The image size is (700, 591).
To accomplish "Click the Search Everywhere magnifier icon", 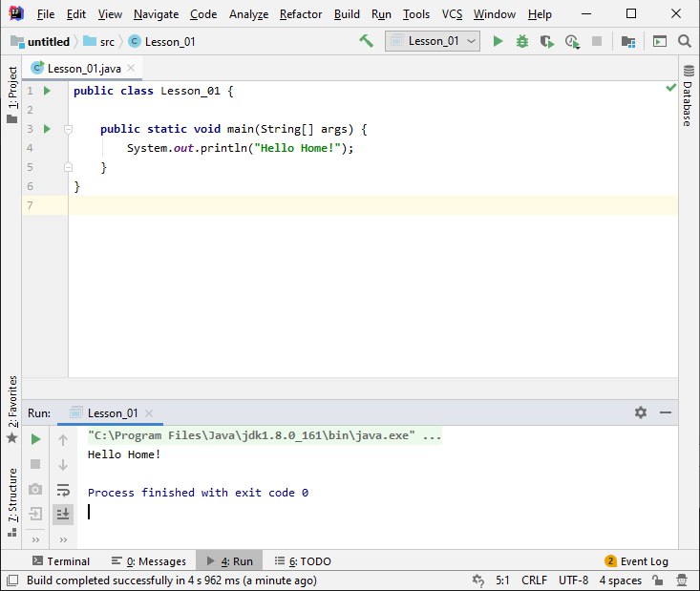I will 684,41.
